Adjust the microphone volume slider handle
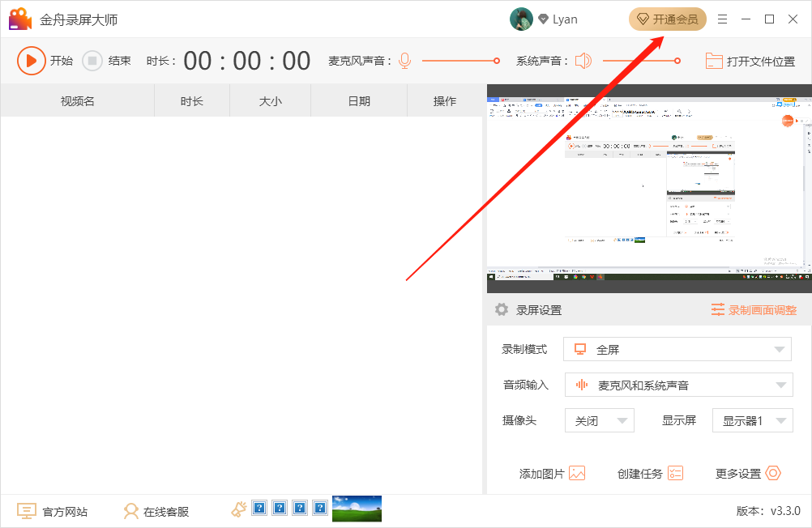The height and width of the screenshot is (528, 812). click(497, 61)
